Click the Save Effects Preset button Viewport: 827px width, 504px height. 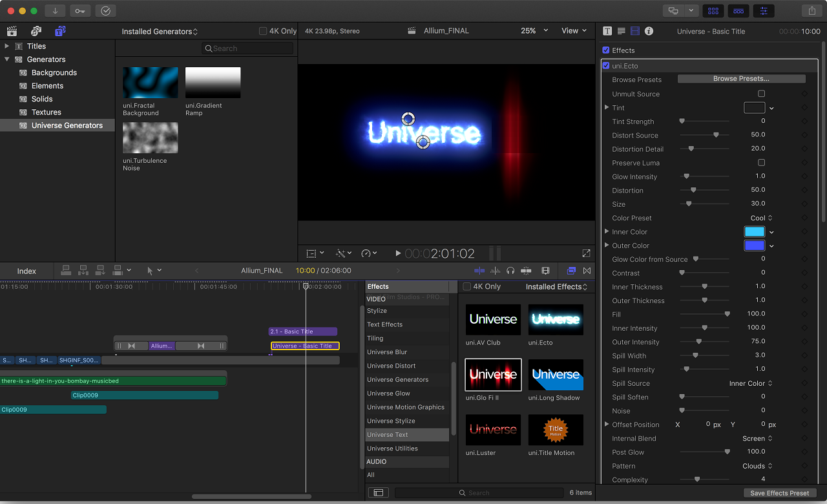pos(779,493)
